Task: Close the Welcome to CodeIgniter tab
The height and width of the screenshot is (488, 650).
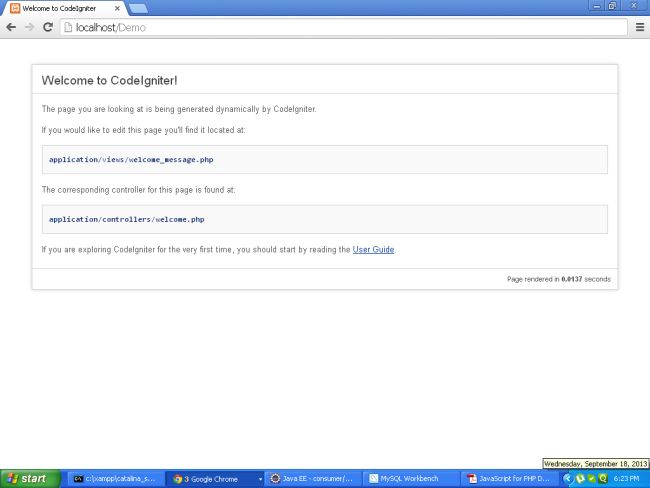Action: coord(117,8)
